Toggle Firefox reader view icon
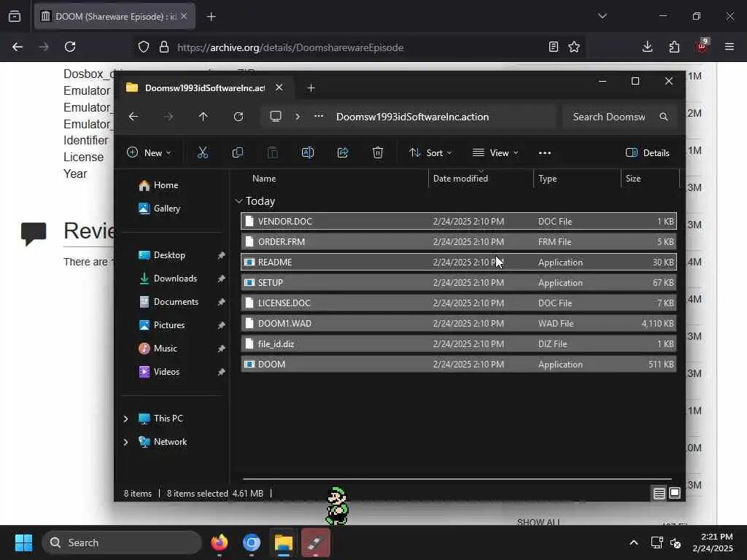 pos(553,47)
